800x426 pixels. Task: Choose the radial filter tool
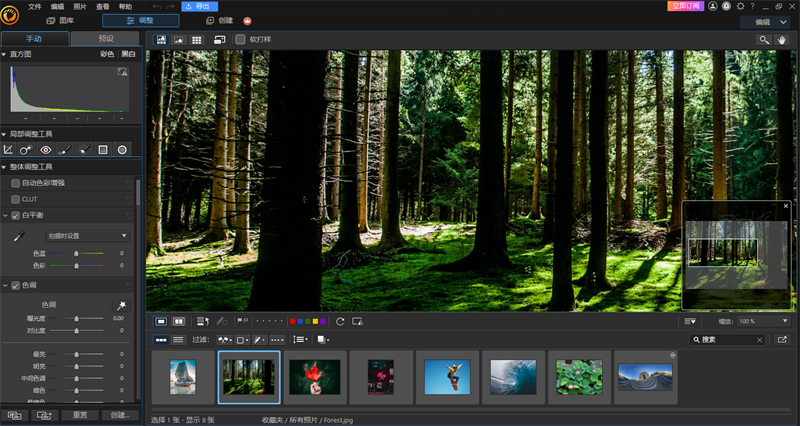122,149
